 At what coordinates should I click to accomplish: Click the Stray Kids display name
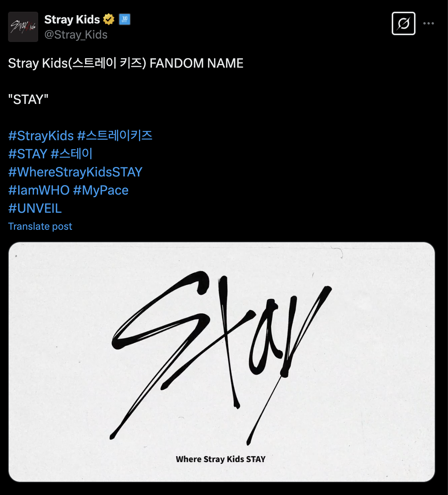pos(72,19)
